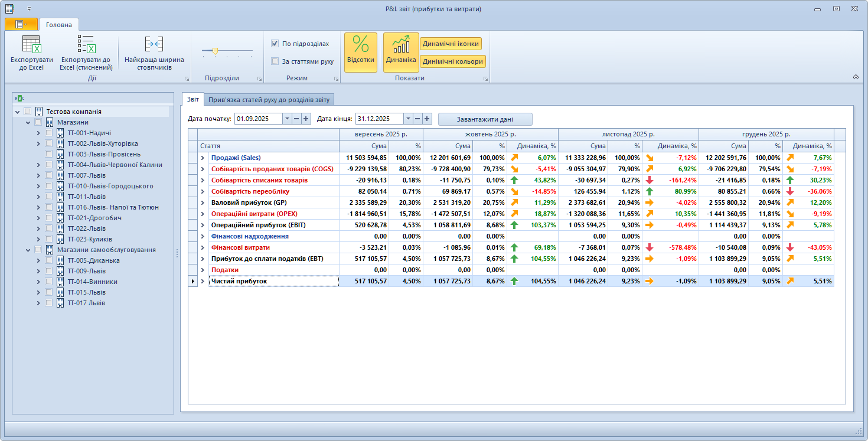This screenshot has width=868, height=441.
Task: Collapse the ribbon with the chevron arrow
Action: [856, 77]
